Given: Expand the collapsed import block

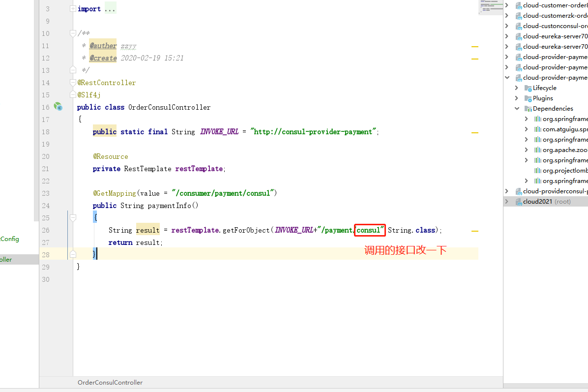Looking at the screenshot, I should point(73,9).
